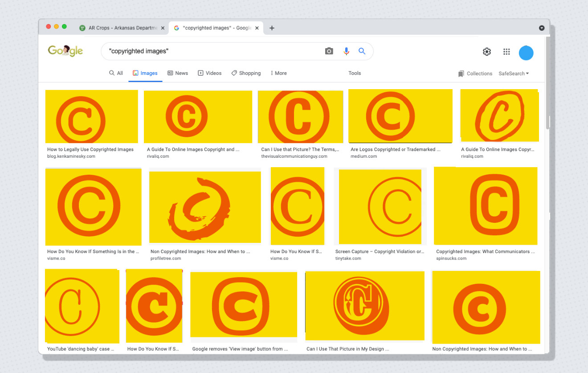This screenshot has width=588, height=373.
Task: Open "Can I Use That Picture in My Design" thumbnail
Action: click(x=365, y=306)
